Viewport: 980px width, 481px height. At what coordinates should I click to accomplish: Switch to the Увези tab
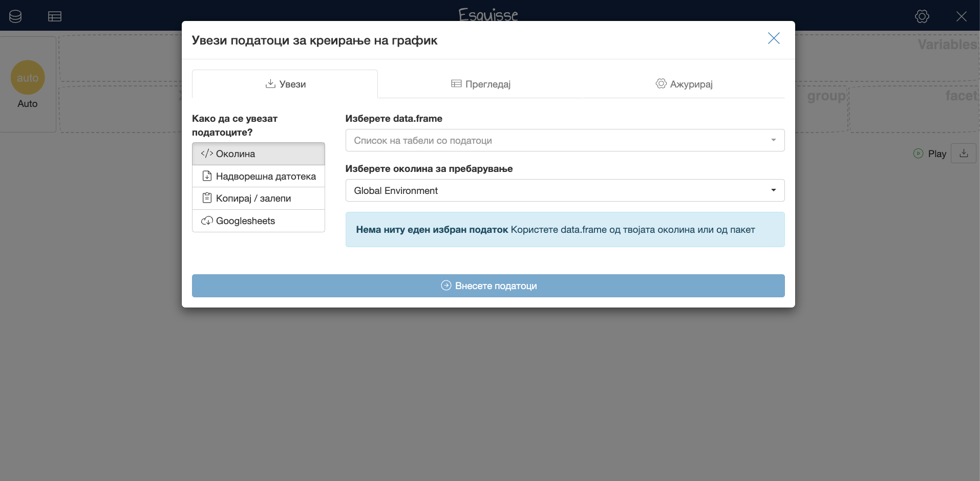pyautogui.click(x=285, y=84)
